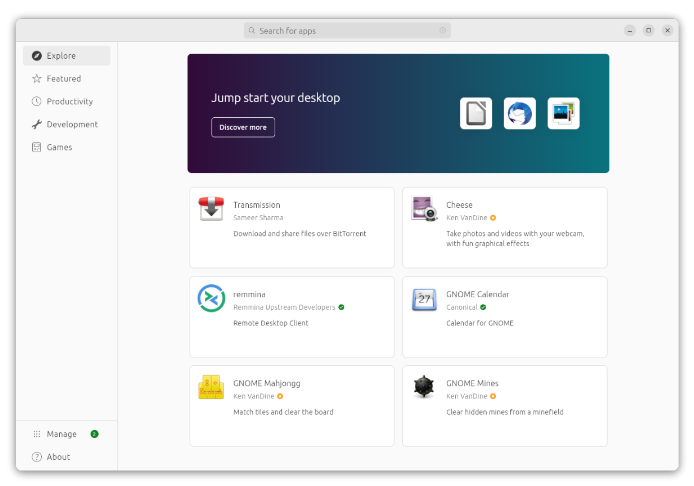Open the GNOME Mahjongg app title

(267, 383)
